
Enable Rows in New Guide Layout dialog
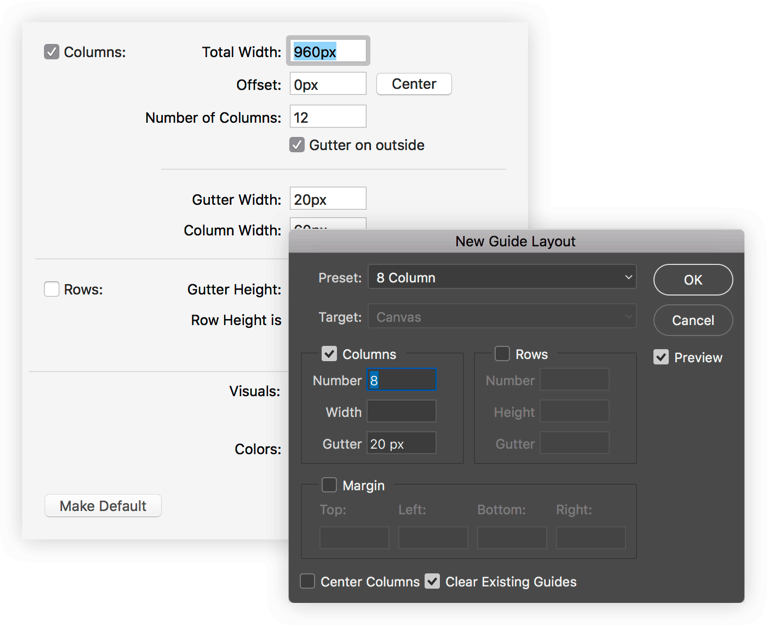coord(502,354)
